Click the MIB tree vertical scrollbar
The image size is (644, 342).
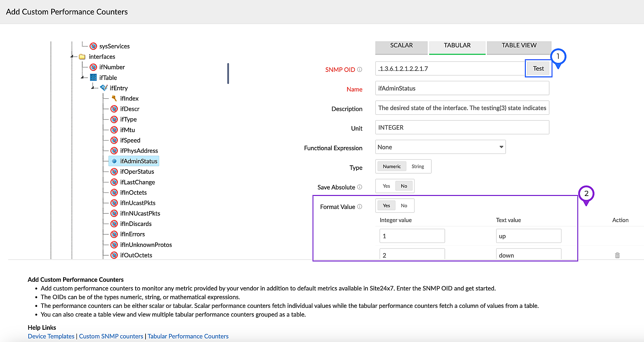[228, 73]
